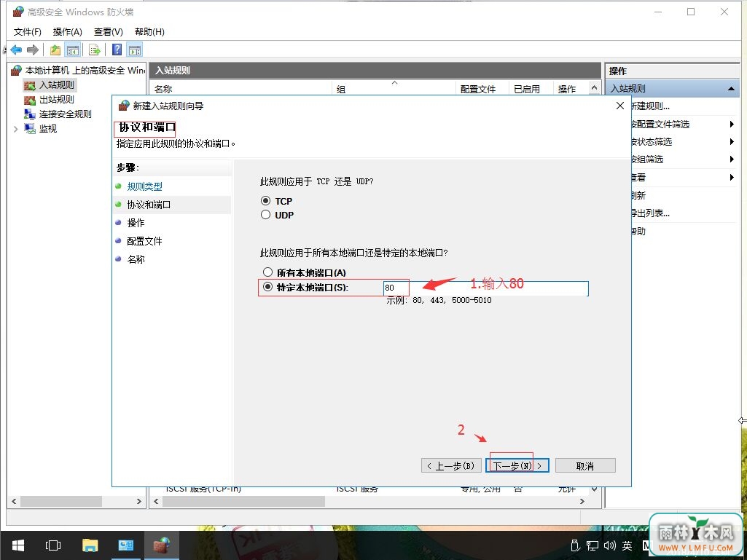Click the Up one level folder icon
Image resolution: width=747 pixels, height=560 pixels.
point(55,50)
